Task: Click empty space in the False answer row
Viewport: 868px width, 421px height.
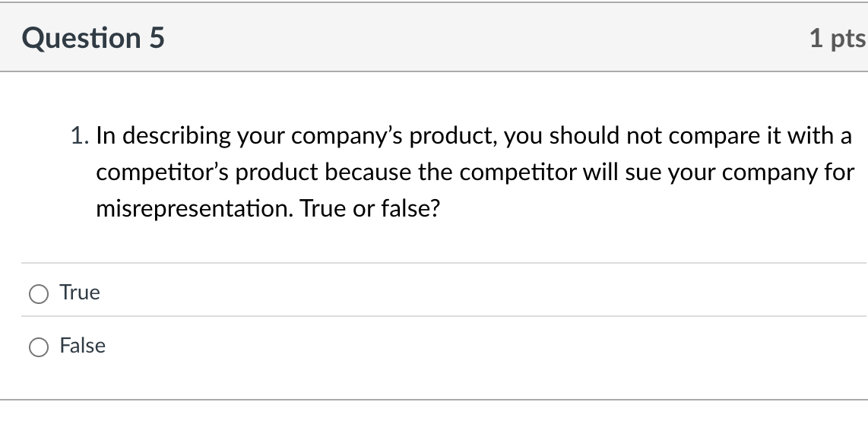Action: (x=456, y=346)
